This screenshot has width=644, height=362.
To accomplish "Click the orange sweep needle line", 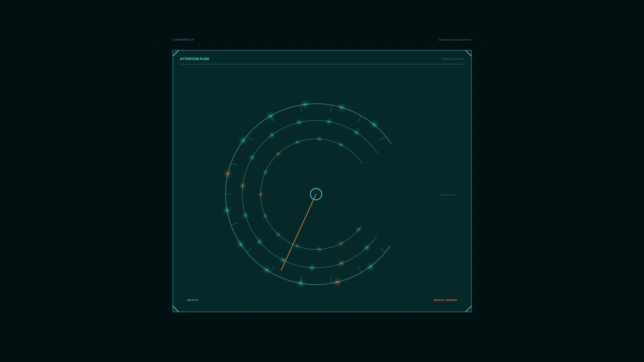I will coord(299,232).
